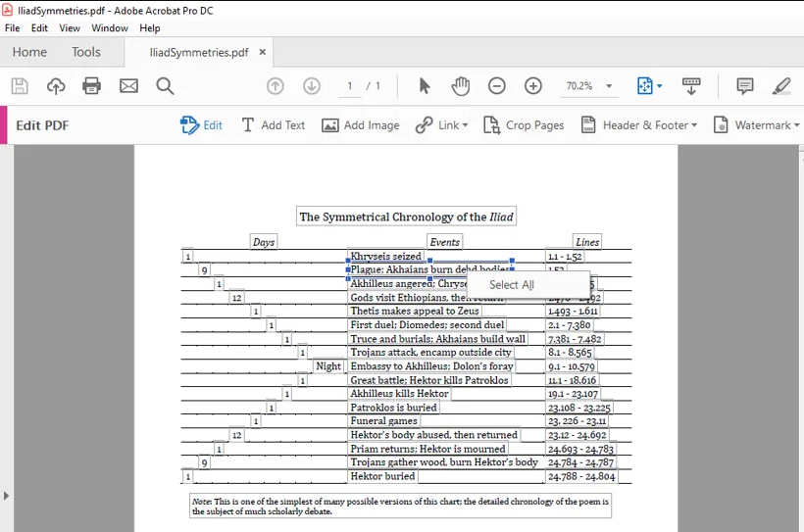Click Crop Pages tool

(524, 125)
